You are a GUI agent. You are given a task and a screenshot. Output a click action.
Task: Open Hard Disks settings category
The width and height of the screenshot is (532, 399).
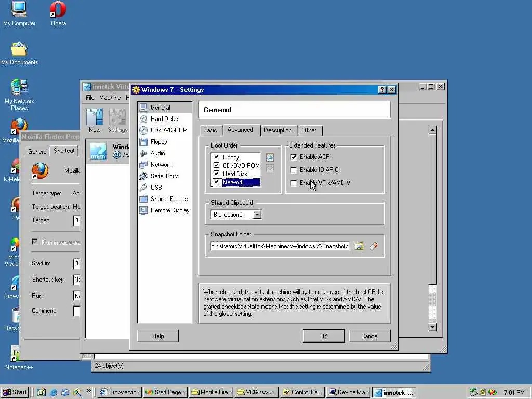pyautogui.click(x=165, y=119)
